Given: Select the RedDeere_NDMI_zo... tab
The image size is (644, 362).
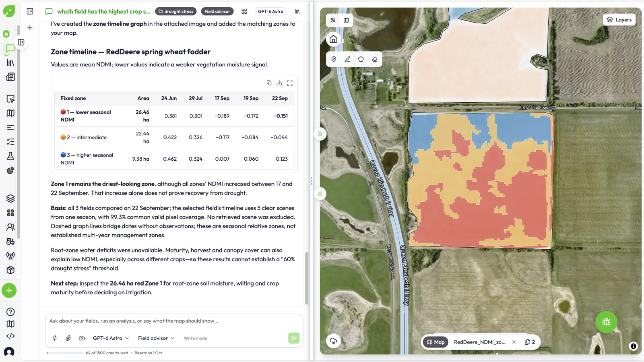Looking at the screenshot, I should coord(480,342).
